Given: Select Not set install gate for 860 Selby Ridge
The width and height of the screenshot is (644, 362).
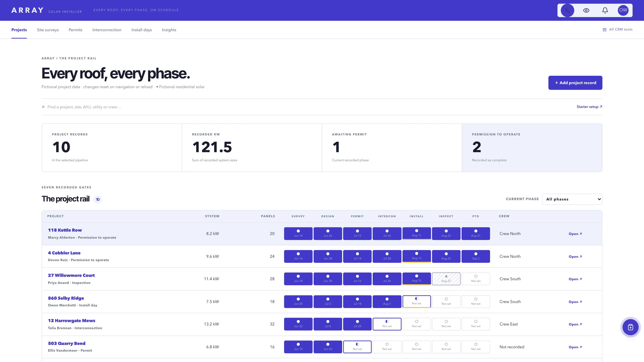Looking at the screenshot, I should (x=416, y=301).
